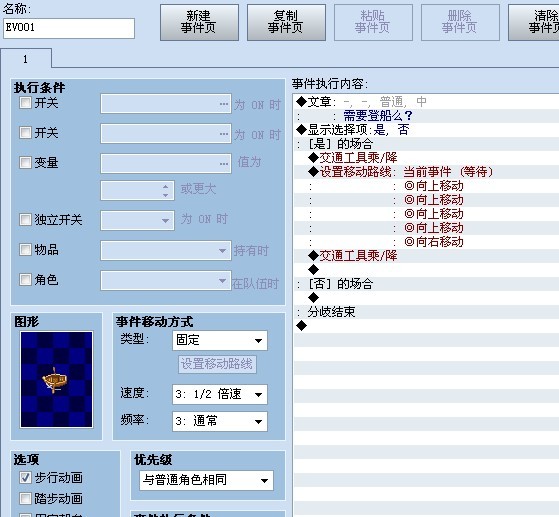Open the 速度 dropdown showing 1/2 倍速

(220, 394)
